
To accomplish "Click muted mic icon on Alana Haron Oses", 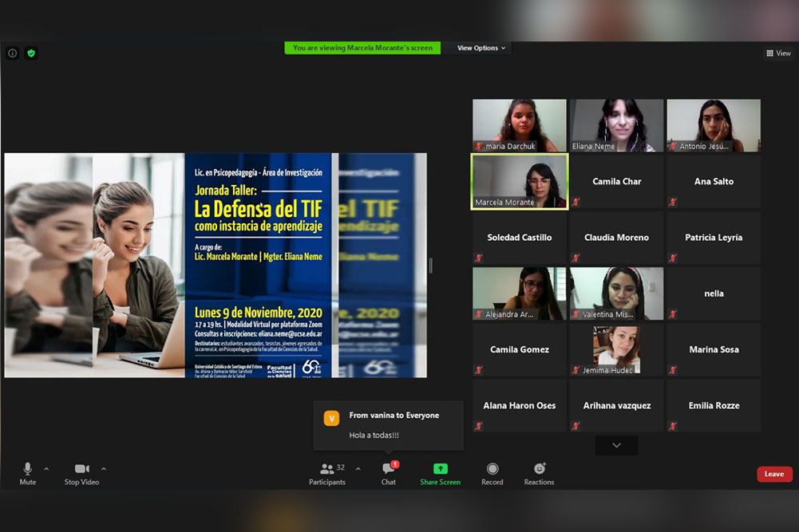I will click(x=478, y=426).
